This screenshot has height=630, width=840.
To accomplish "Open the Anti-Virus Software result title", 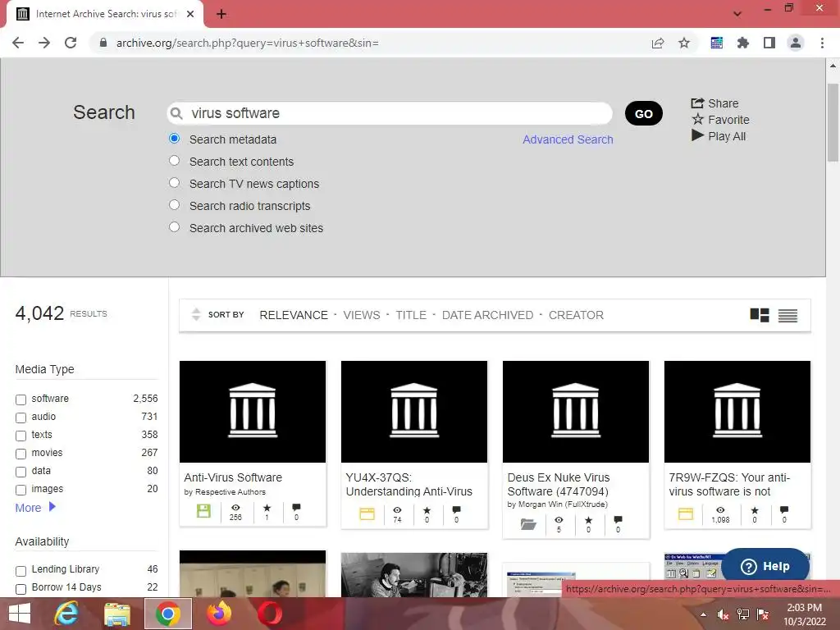I will point(233,477).
